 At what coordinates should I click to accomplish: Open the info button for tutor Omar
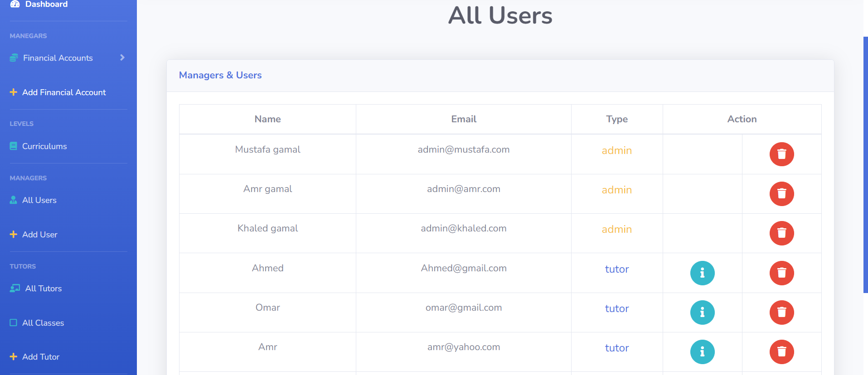click(702, 312)
